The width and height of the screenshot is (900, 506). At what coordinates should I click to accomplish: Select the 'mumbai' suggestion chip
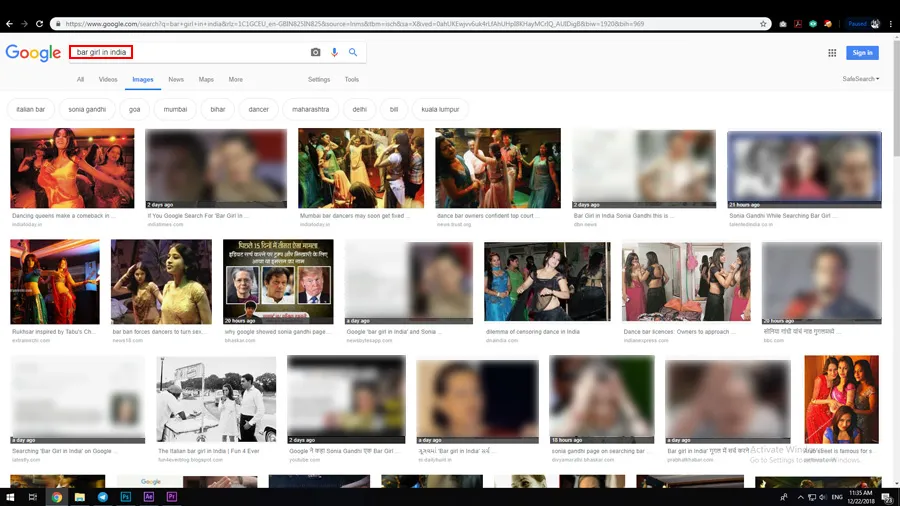point(175,110)
